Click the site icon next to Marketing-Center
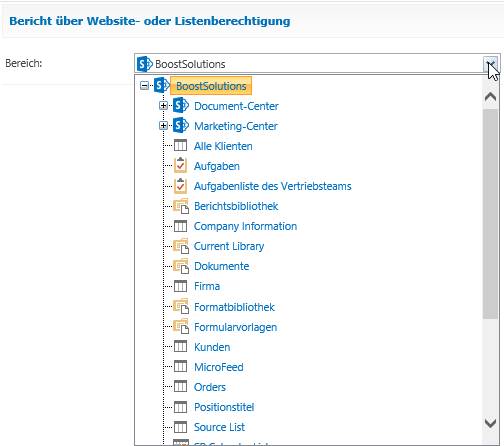 point(181,126)
